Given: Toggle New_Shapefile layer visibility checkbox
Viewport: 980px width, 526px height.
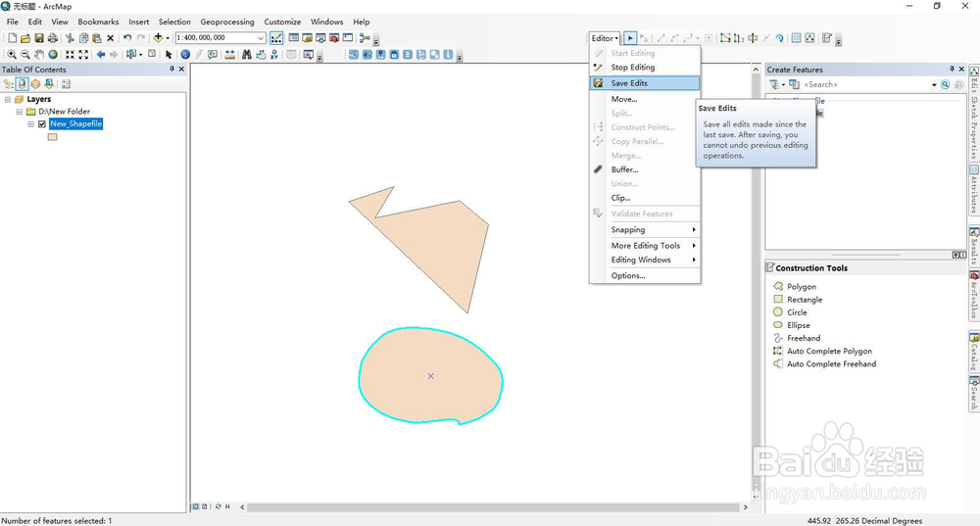Looking at the screenshot, I should 42,123.
